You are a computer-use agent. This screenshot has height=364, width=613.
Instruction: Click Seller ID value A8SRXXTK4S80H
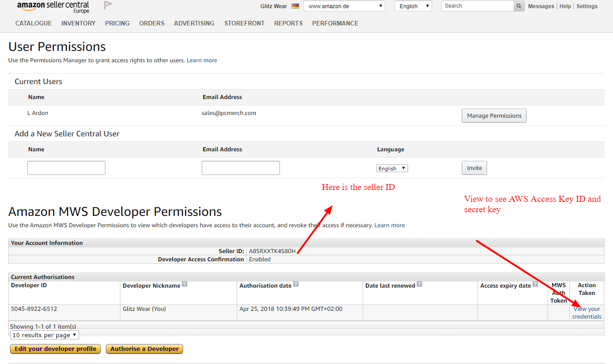pyautogui.click(x=272, y=251)
